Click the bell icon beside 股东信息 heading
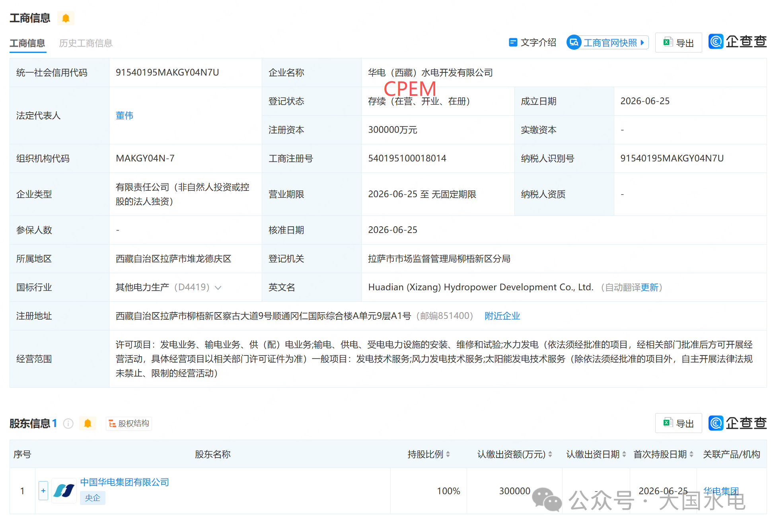 88,423
